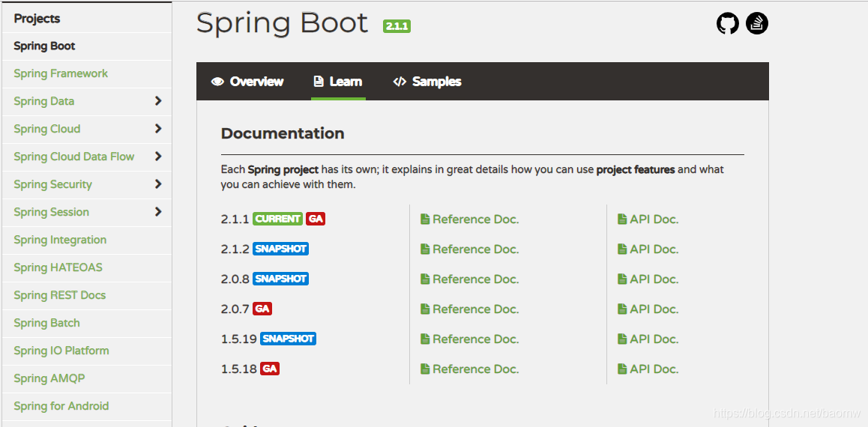Open Spring Batch project
This screenshot has width=868, height=427.
coord(46,322)
